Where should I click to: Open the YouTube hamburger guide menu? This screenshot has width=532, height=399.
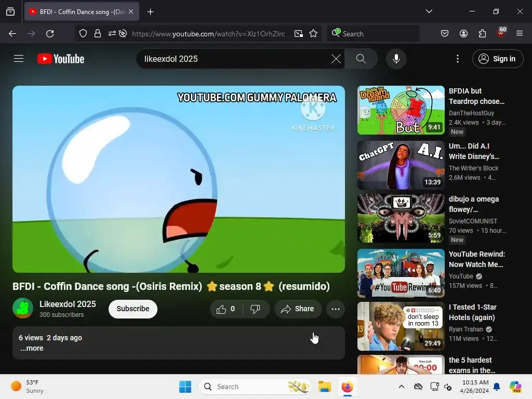point(19,59)
